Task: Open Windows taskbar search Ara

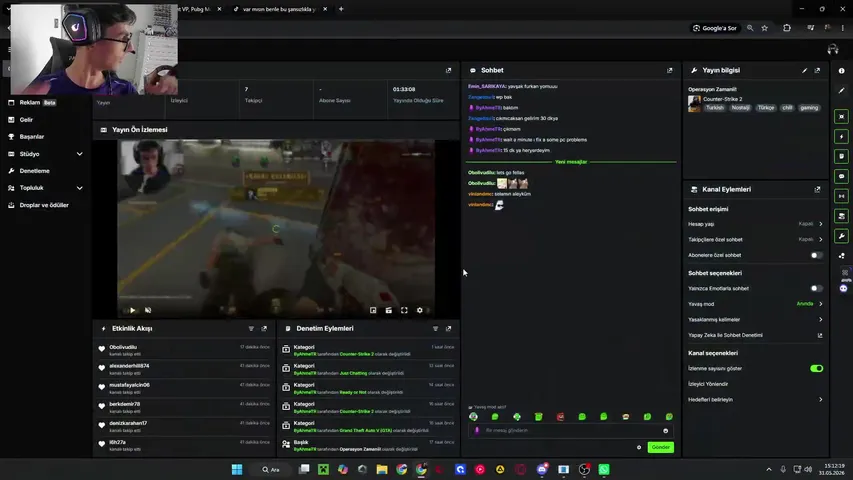Action: [x=270, y=470]
